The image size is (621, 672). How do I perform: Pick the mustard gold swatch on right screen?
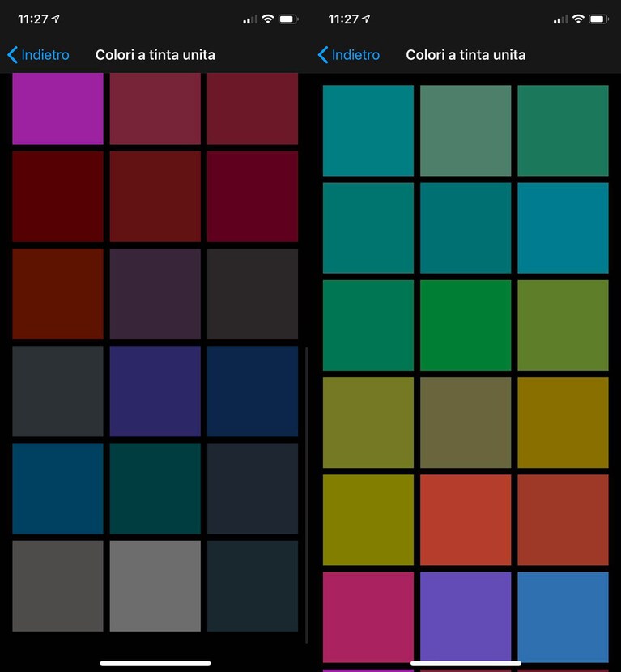(563, 423)
